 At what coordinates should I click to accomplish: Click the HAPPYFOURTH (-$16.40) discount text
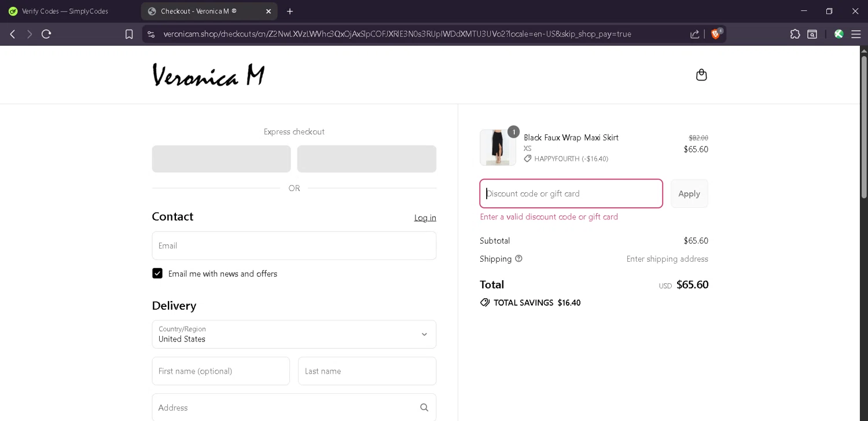pos(571,159)
